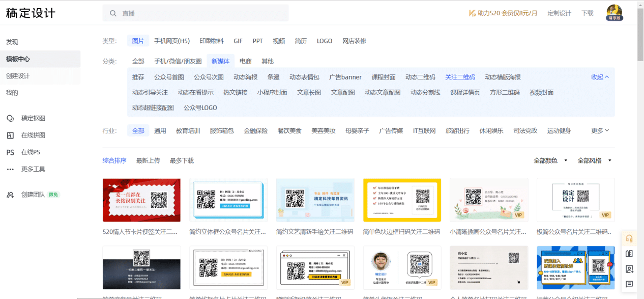Choose 手机/微信/朋友圈 category

coord(178,61)
